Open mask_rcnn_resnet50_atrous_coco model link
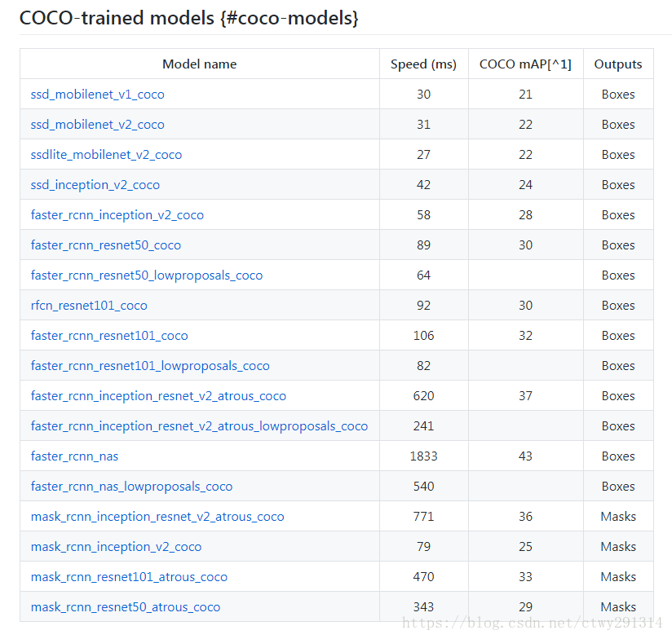The image size is (672, 639). pyautogui.click(x=126, y=608)
